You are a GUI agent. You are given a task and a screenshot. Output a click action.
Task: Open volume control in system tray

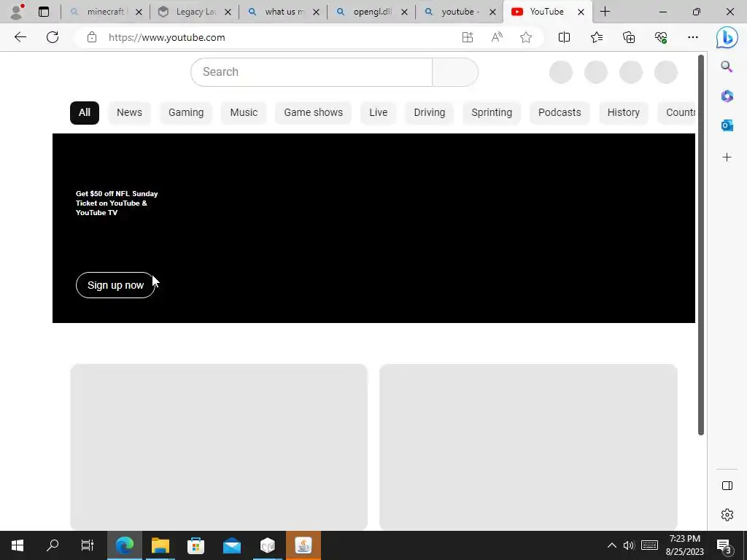pos(629,545)
